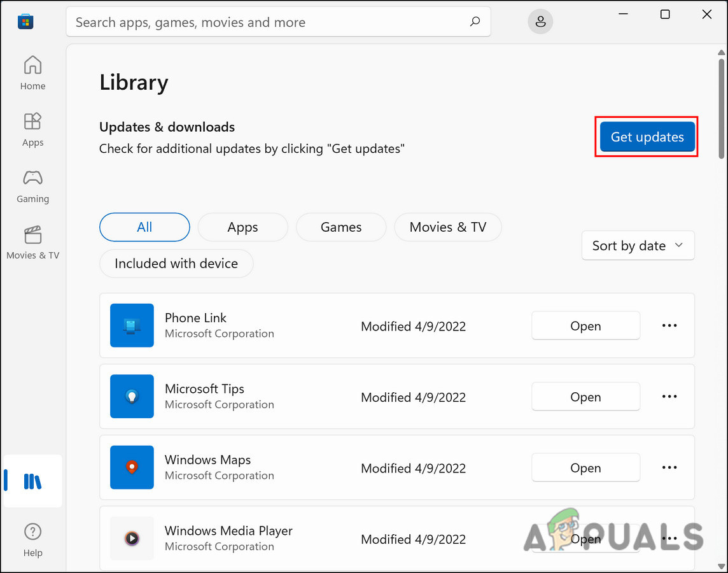Viewport: 728px width, 573px height.
Task: Click the scrollbar down arrow
Action: click(721, 567)
